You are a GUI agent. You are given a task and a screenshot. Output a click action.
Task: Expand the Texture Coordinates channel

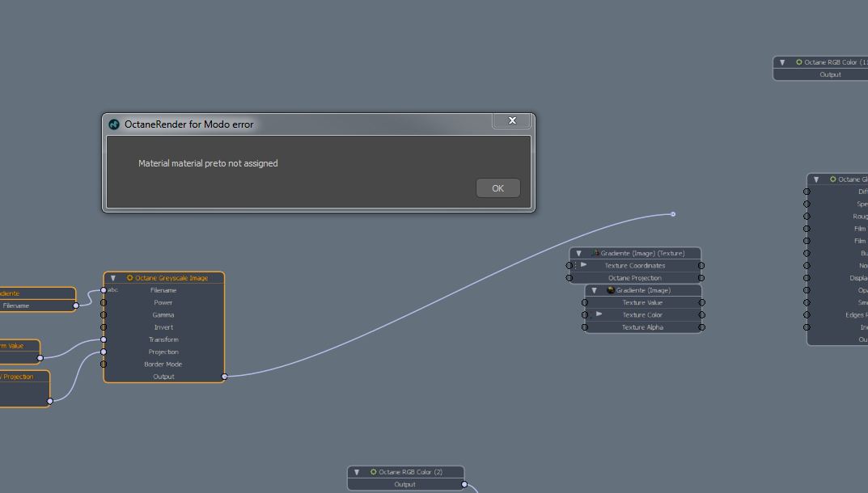[583, 265]
